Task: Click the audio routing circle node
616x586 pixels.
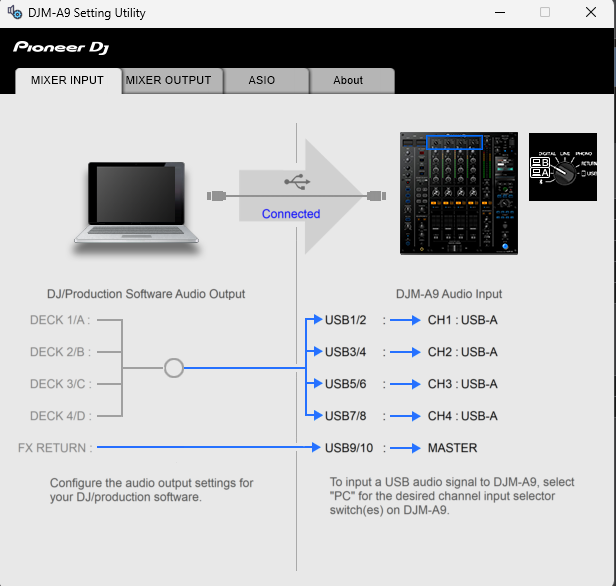Action: point(174,368)
